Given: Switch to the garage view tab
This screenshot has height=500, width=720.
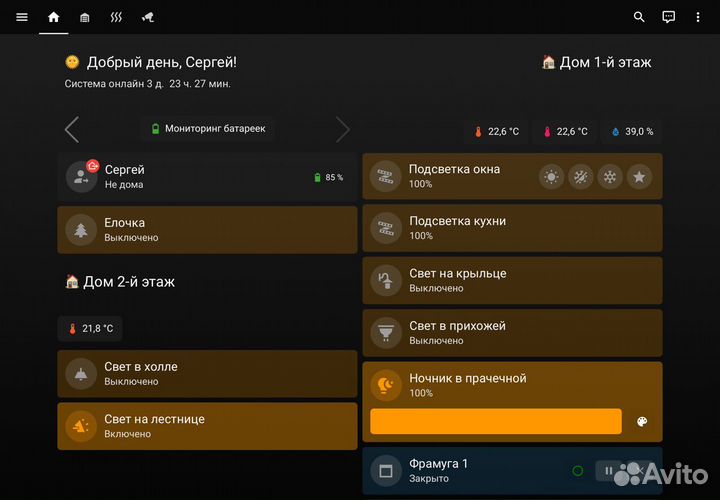Looking at the screenshot, I should [84, 17].
